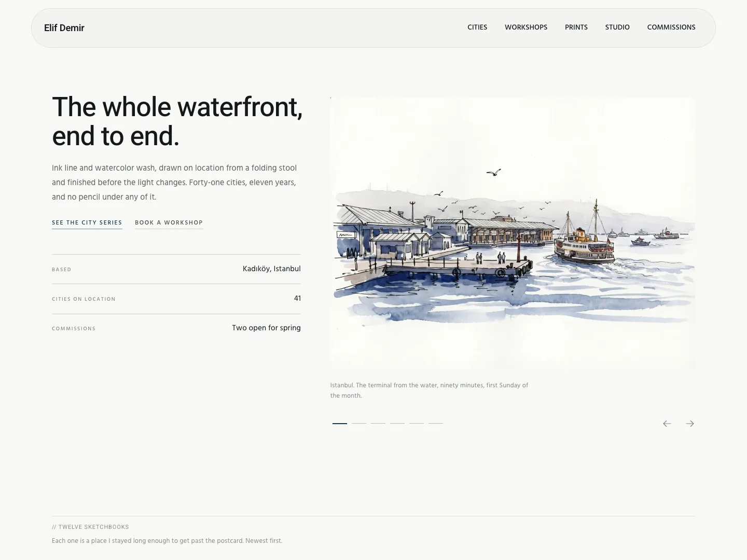Open the Prints nav item
The image size is (747, 560).
coord(576,27)
